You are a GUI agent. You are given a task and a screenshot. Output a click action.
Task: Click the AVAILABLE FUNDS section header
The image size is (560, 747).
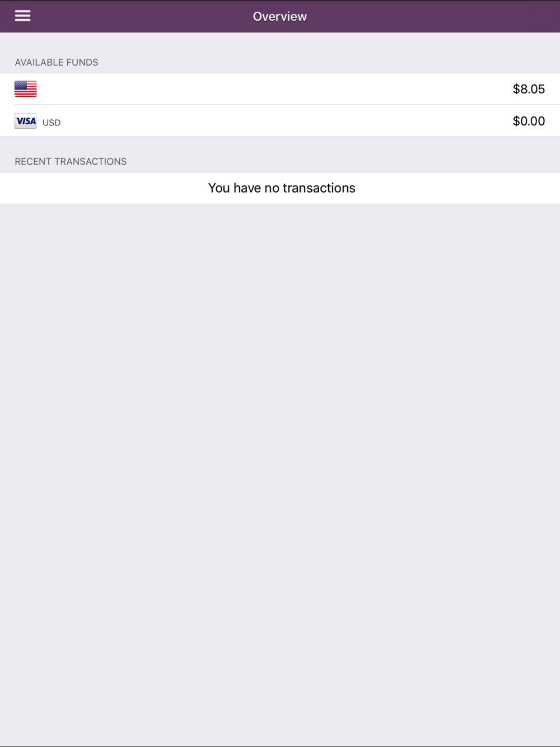click(x=57, y=62)
